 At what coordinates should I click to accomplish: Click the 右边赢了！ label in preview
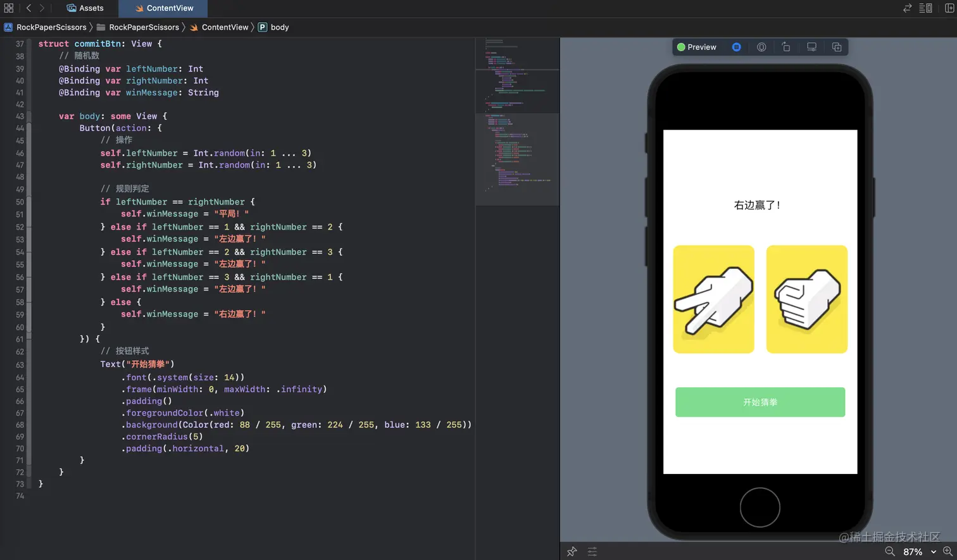pos(758,205)
